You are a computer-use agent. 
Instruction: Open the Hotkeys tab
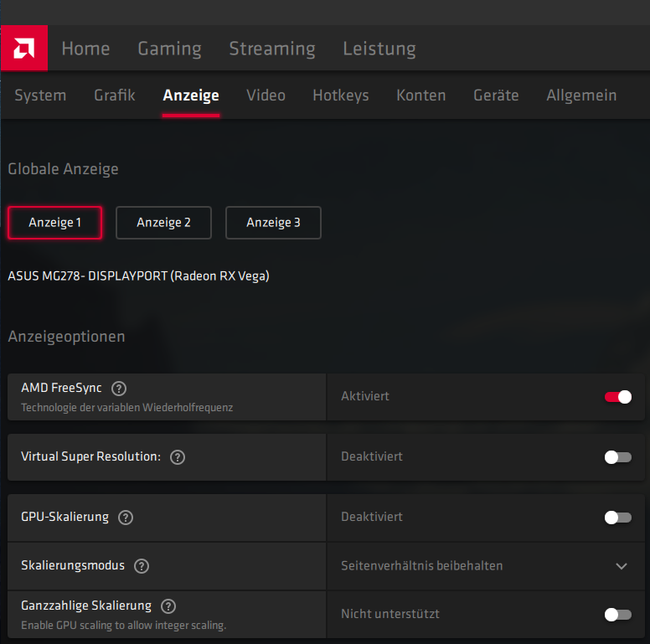pyautogui.click(x=341, y=95)
